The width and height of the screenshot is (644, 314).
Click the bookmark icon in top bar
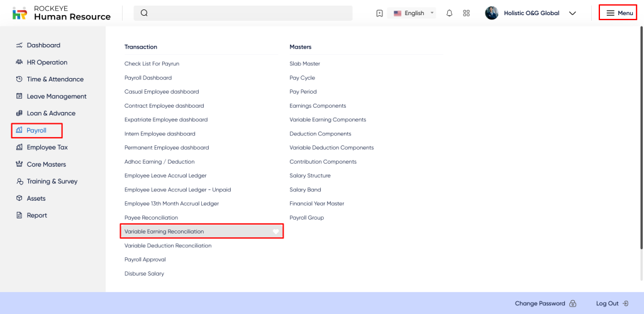coord(379,13)
